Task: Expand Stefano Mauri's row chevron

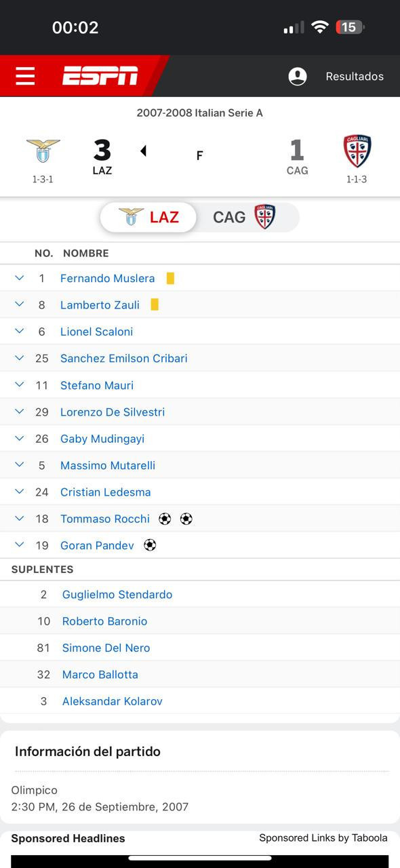Action: (x=20, y=385)
